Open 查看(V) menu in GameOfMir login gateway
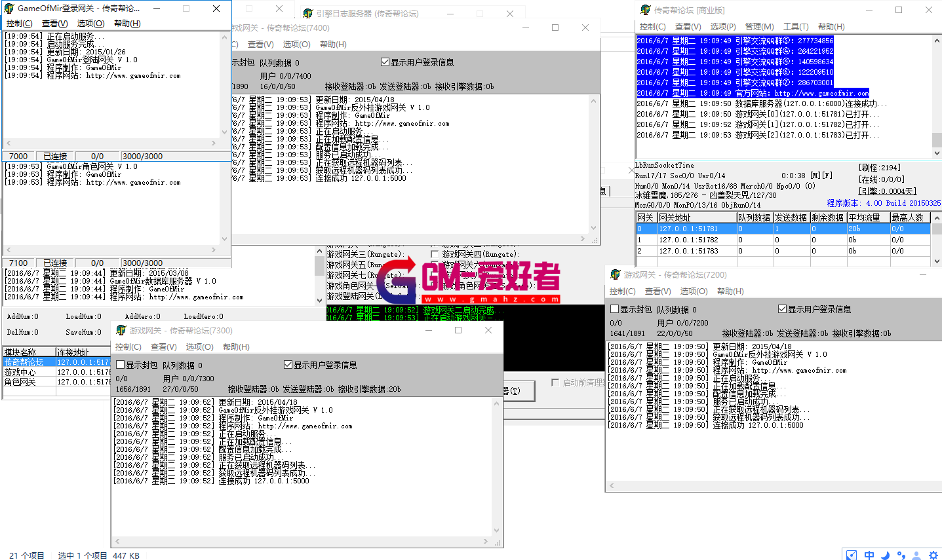Image resolution: width=942 pixels, height=560 pixels. [54, 24]
